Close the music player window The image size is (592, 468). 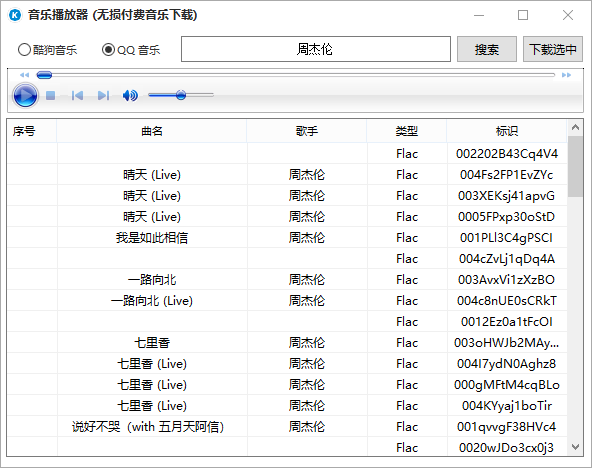(x=567, y=15)
